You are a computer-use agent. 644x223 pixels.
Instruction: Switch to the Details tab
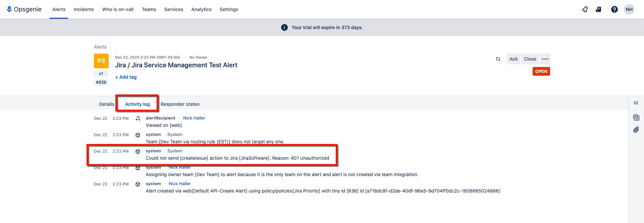pyautogui.click(x=107, y=104)
